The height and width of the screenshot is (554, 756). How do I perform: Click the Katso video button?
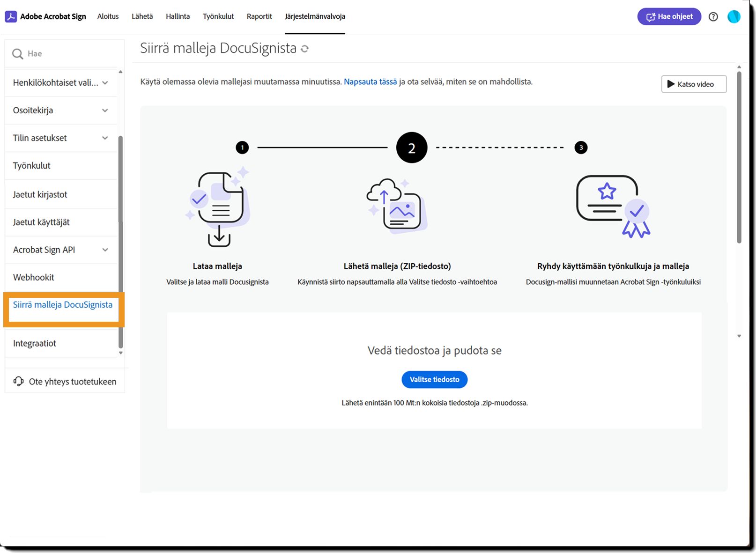click(x=694, y=84)
